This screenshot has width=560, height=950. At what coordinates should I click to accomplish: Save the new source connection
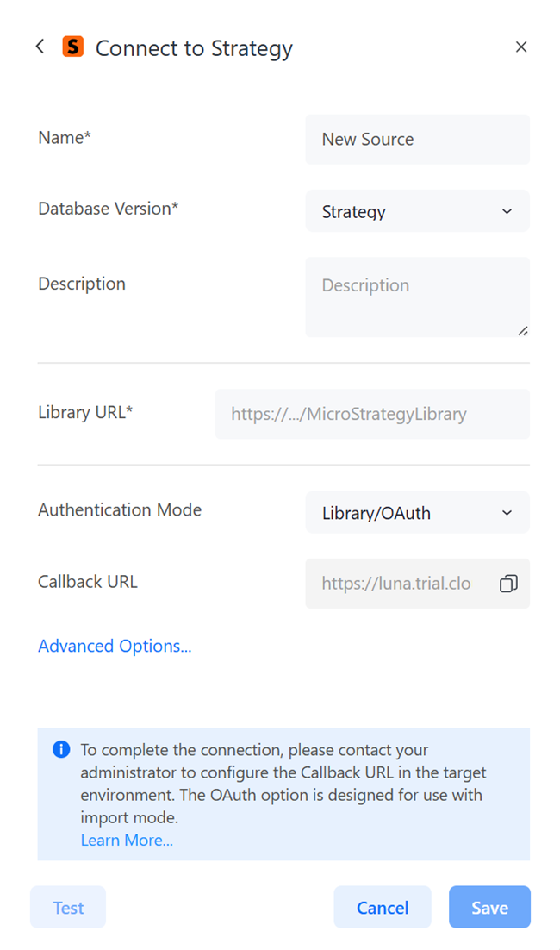[489, 908]
